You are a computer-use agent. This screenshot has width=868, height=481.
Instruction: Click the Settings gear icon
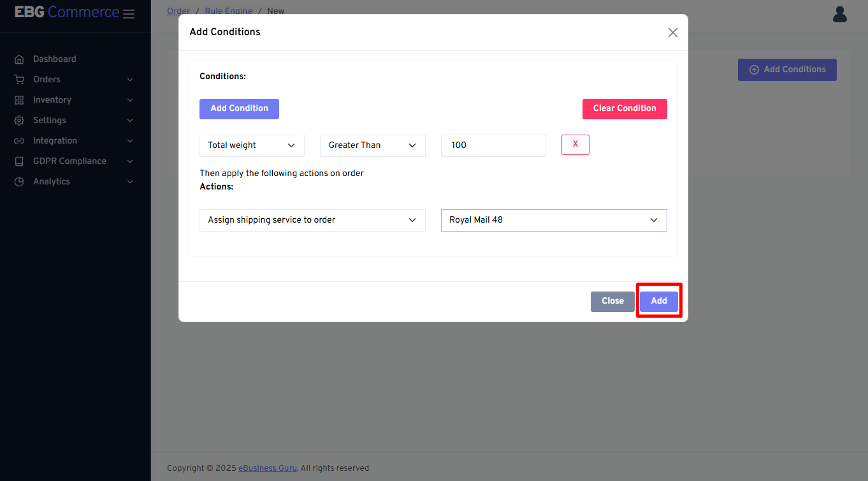[x=19, y=121]
